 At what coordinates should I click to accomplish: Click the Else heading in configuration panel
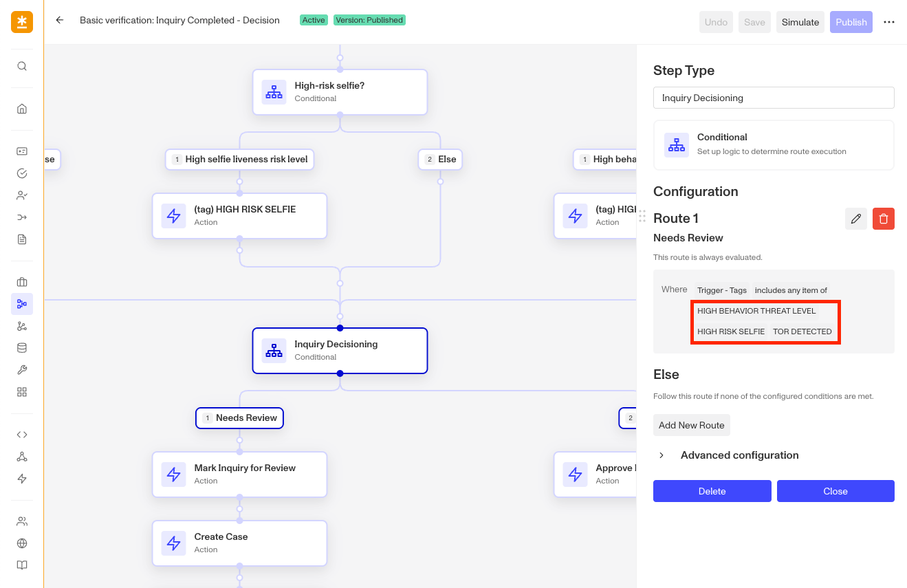coord(666,375)
